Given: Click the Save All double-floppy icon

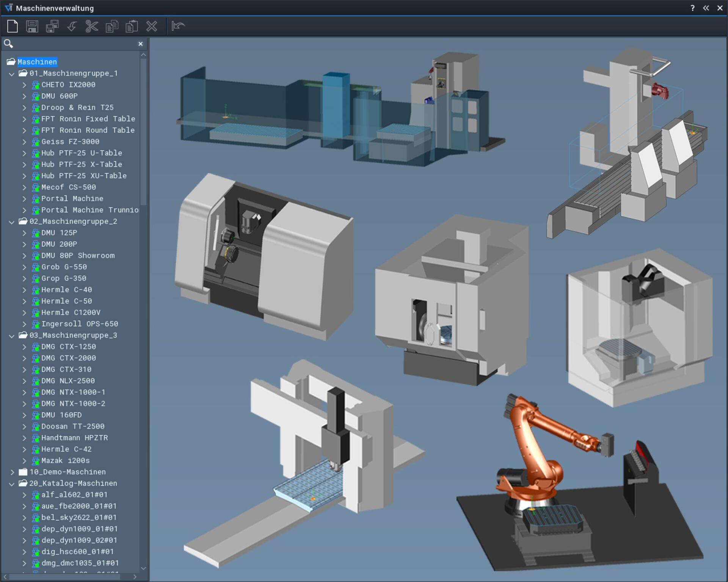Looking at the screenshot, I should 52,26.
